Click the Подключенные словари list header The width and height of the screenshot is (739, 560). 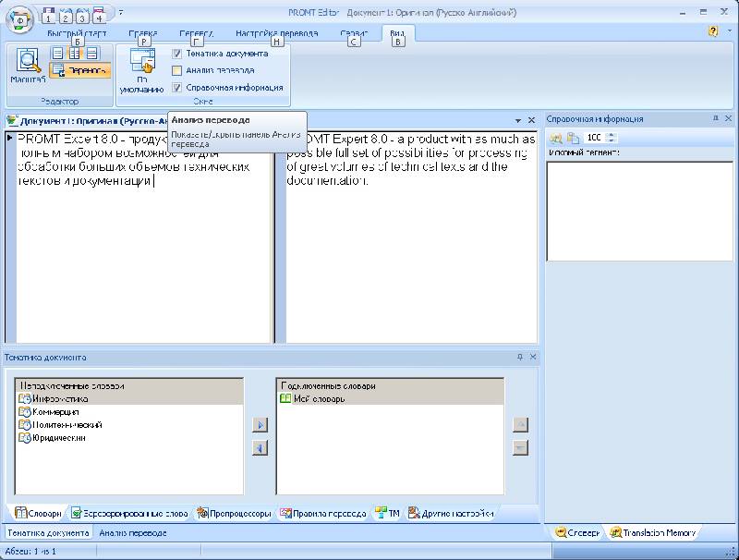(x=390, y=385)
